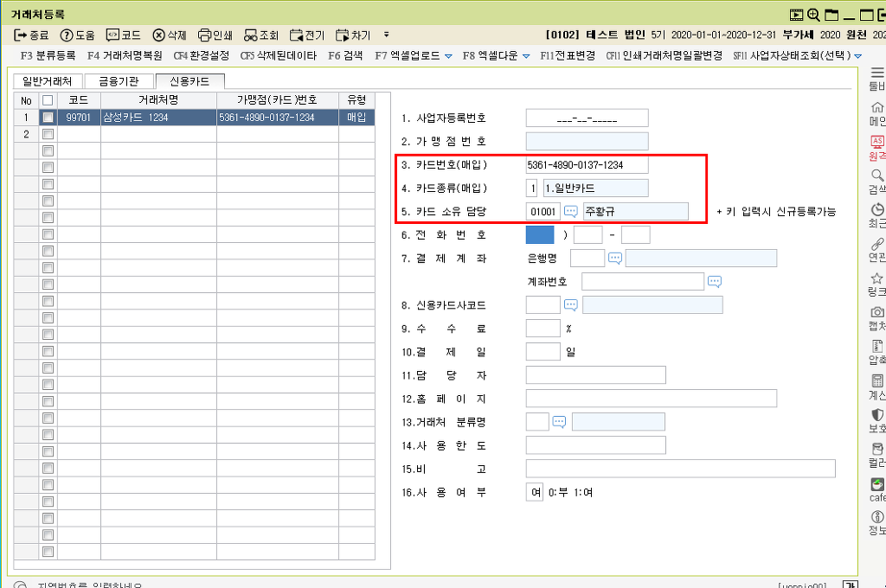Click the 전기 previous period icon
The height and width of the screenshot is (588, 886).
tap(297, 35)
